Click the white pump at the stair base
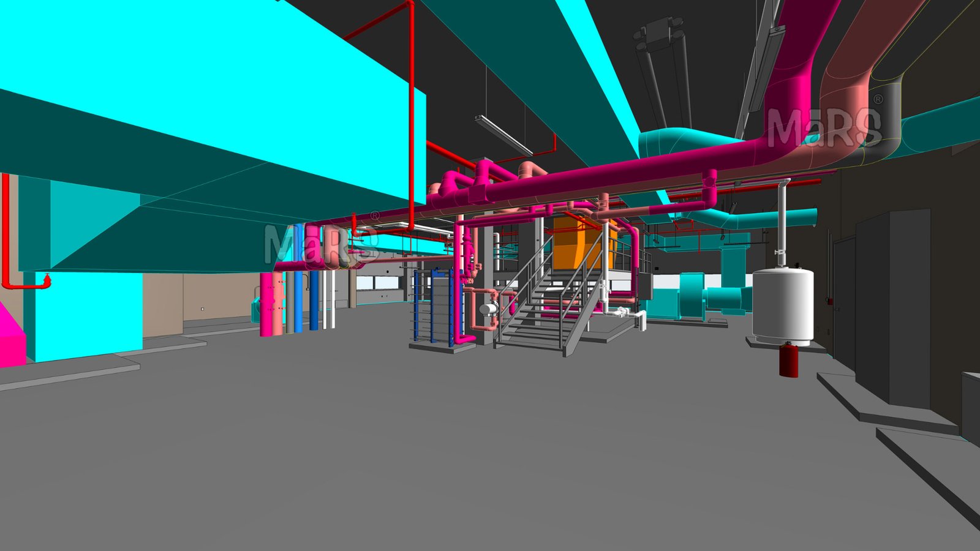This screenshot has height=551, width=980. (x=489, y=309)
